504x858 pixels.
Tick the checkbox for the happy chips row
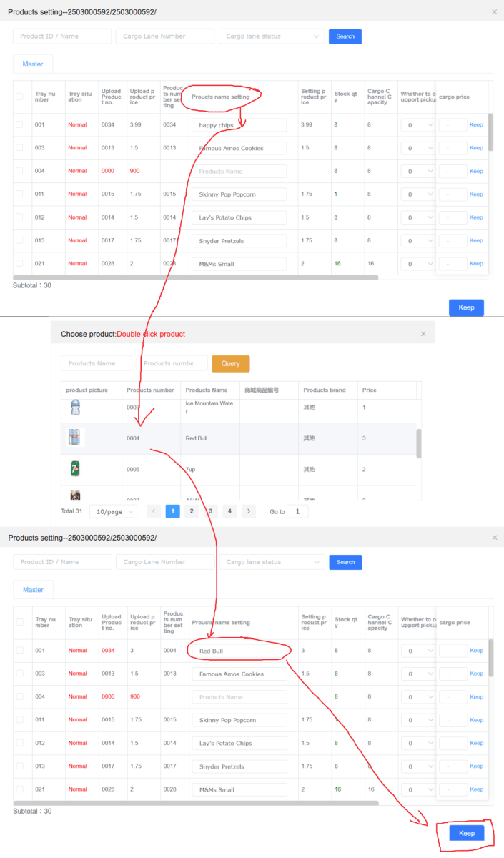click(x=19, y=125)
